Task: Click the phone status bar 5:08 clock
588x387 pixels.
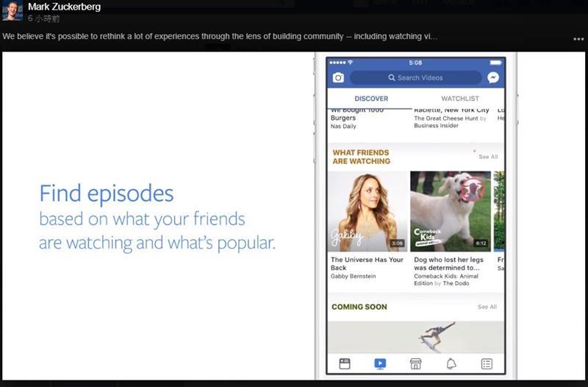Action: coord(415,63)
